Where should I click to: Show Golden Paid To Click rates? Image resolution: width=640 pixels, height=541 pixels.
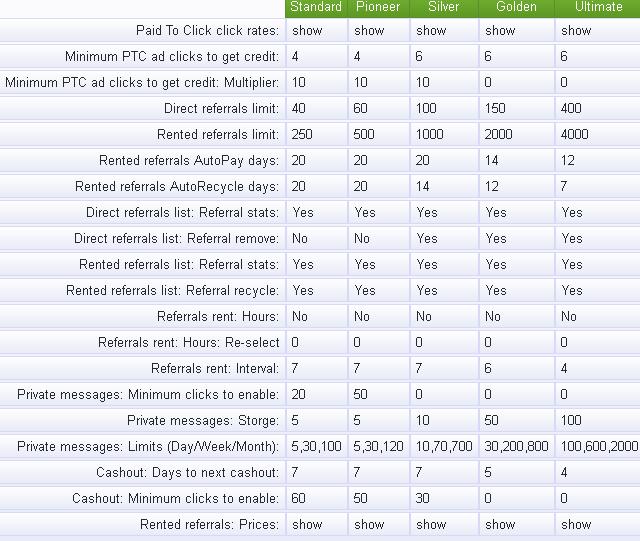(x=500, y=31)
